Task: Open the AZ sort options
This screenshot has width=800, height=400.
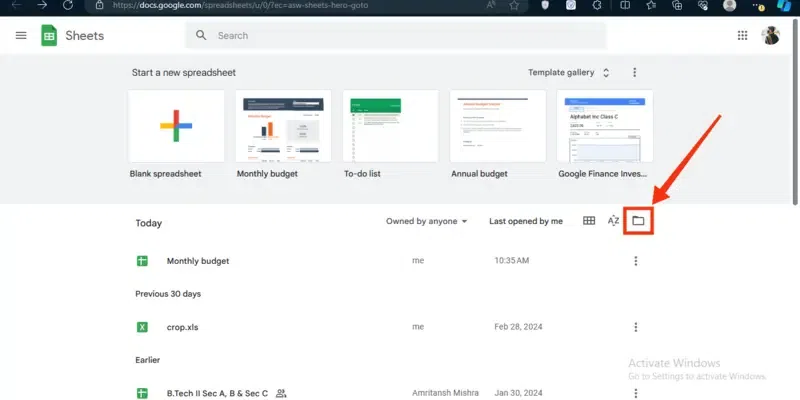Action: (x=613, y=221)
